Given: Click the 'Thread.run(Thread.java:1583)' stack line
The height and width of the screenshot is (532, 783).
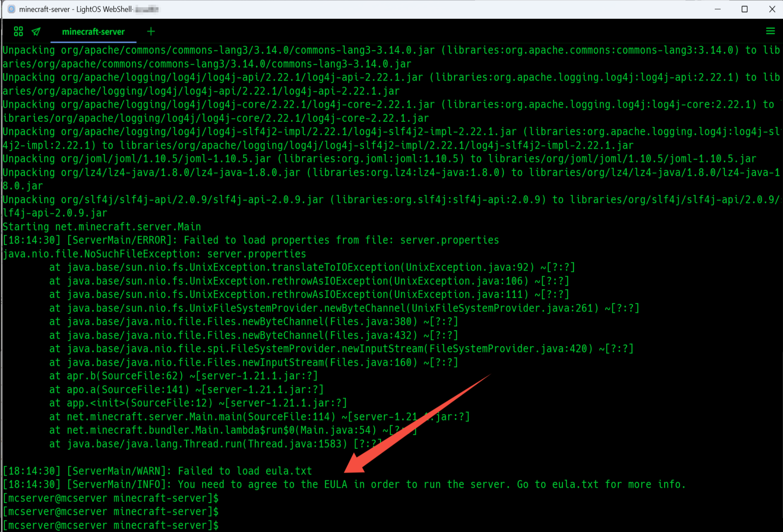Looking at the screenshot, I should pos(216,444).
